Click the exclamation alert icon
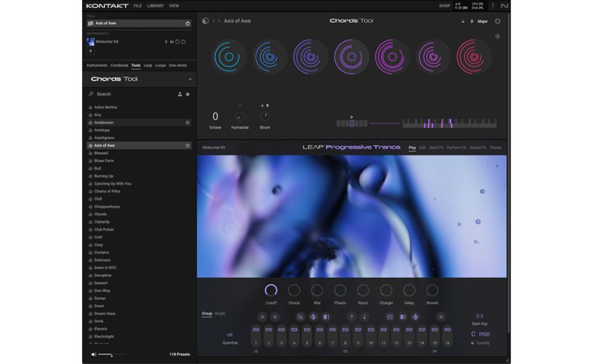The height and width of the screenshot is (364, 593). (x=492, y=6)
